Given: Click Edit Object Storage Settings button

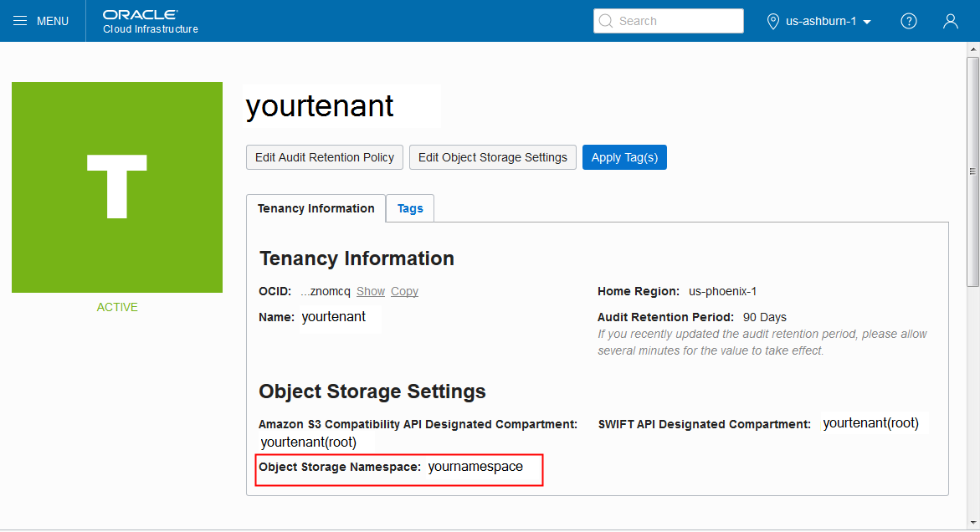Looking at the screenshot, I should (492, 157).
